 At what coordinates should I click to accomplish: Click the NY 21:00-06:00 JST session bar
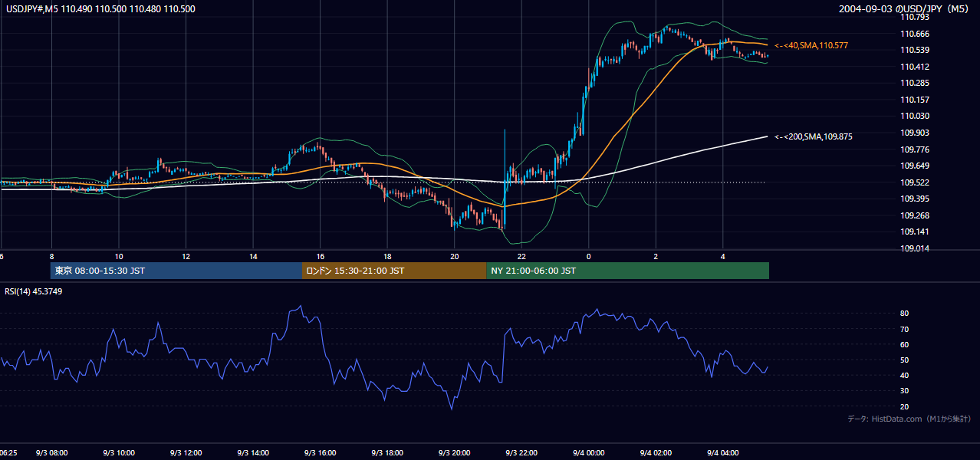(627, 271)
